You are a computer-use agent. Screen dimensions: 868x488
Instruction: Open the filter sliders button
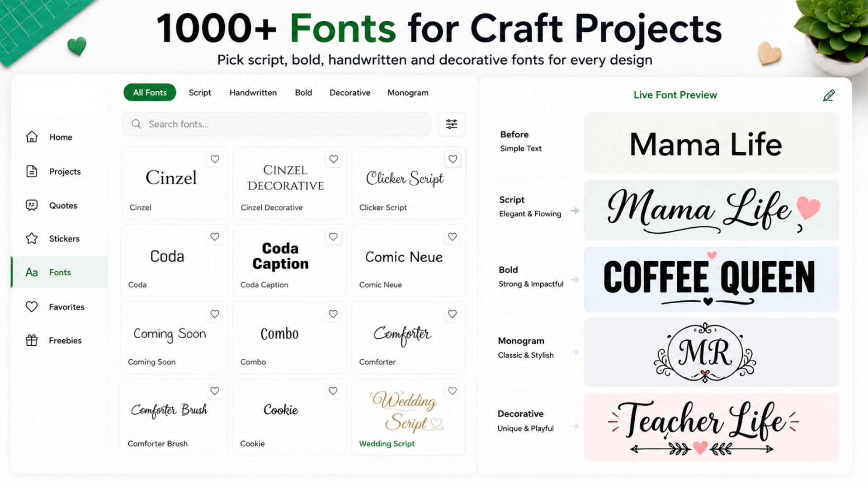[x=452, y=124]
